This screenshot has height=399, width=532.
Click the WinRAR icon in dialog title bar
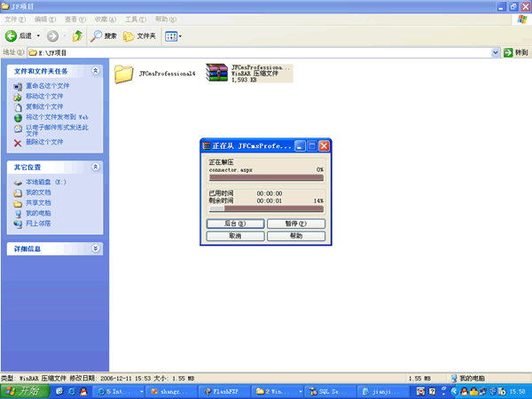point(206,146)
